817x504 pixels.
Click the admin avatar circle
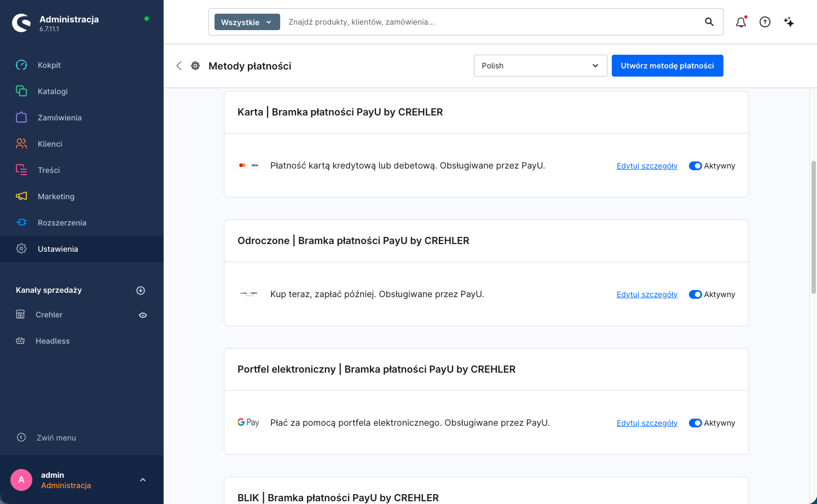coord(21,480)
